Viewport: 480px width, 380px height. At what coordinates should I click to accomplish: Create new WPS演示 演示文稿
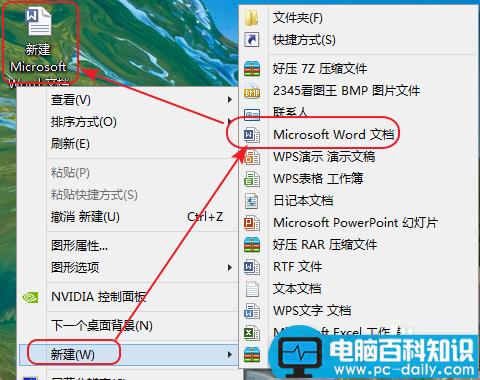click(324, 157)
